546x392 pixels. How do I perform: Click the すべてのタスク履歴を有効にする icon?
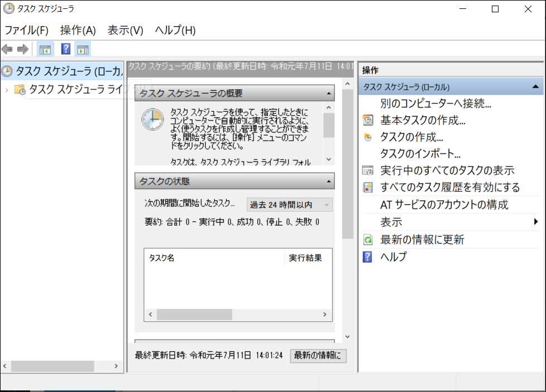pyautogui.click(x=368, y=188)
